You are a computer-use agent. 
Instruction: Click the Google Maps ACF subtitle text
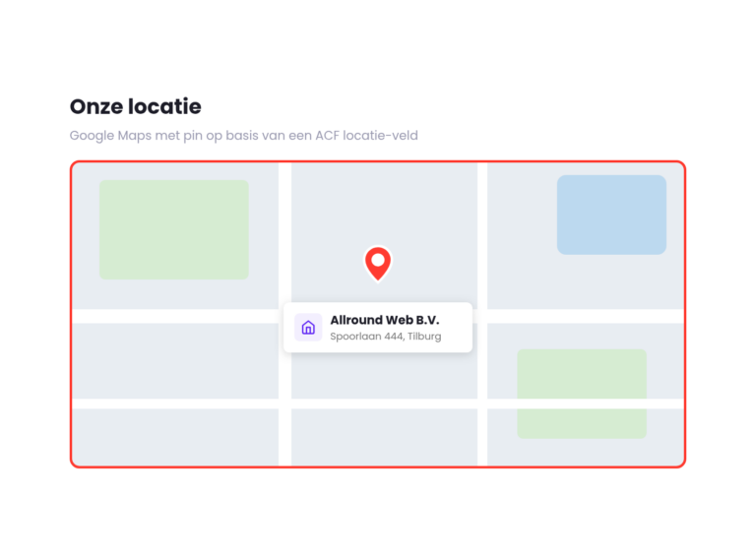243,136
